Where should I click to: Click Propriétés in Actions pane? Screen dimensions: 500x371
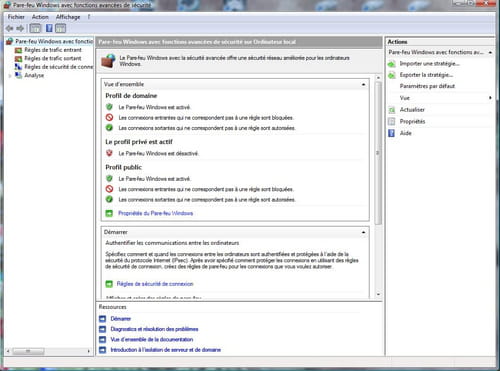pos(412,121)
